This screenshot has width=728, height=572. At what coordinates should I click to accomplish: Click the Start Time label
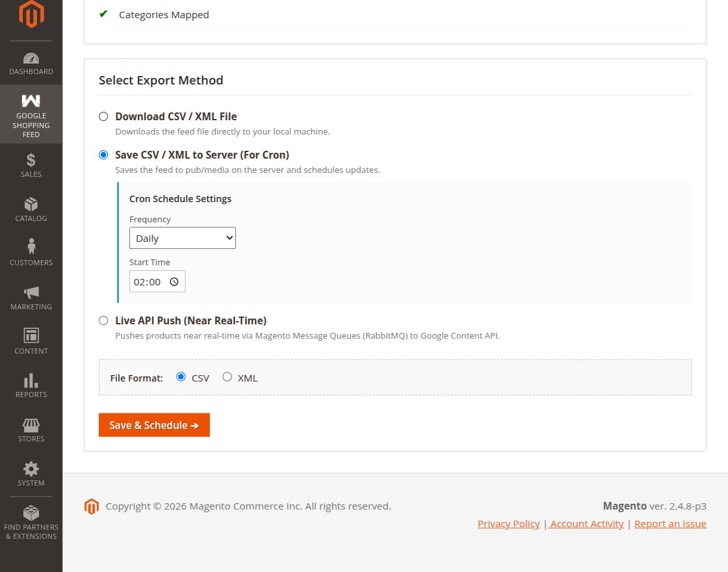click(149, 263)
